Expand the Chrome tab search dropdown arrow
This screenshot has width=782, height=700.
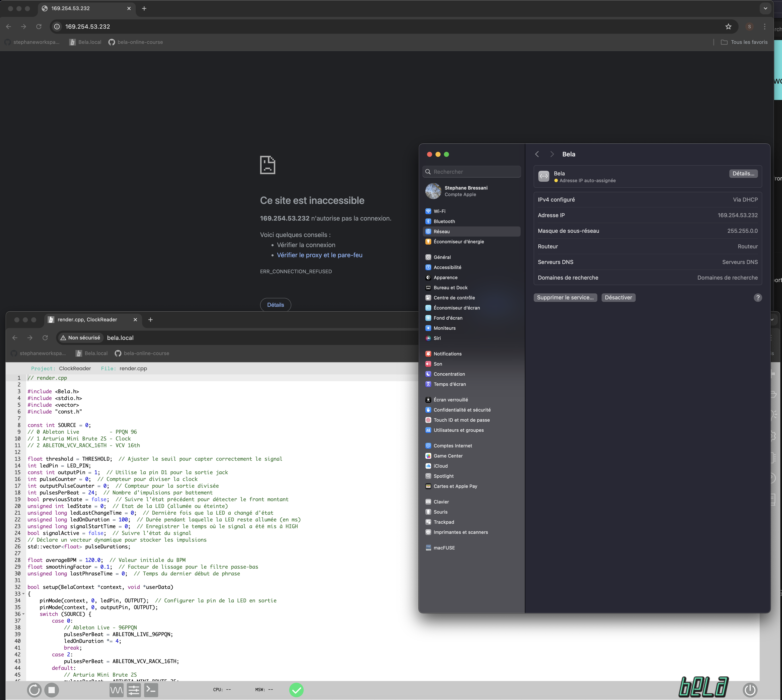click(x=765, y=8)
